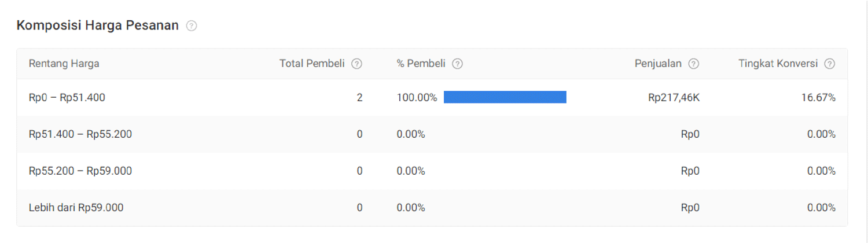Select the Rp0 – Rp51.400 price range row
Viewport: 868px width, 243px height.
click(67, 98)
